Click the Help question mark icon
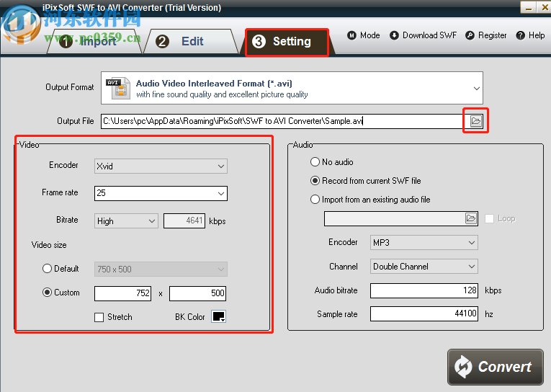Screen dimensions: 551x392 (x=521, y=35)
